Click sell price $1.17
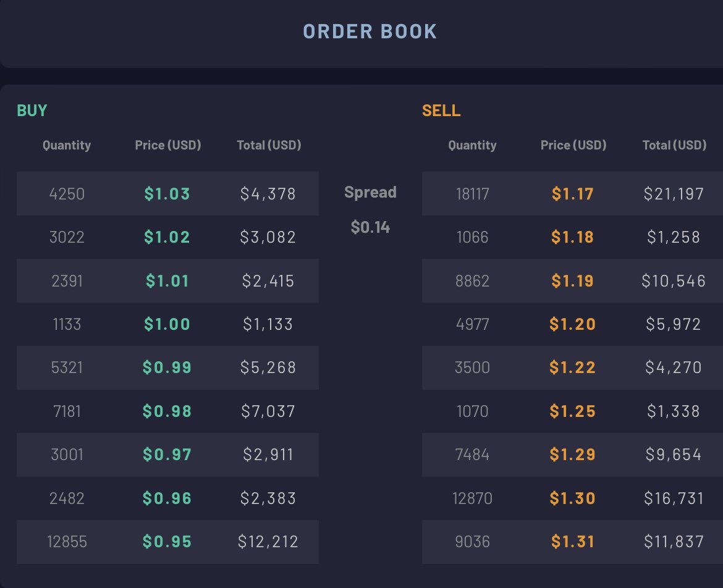 tap(573, 193)
